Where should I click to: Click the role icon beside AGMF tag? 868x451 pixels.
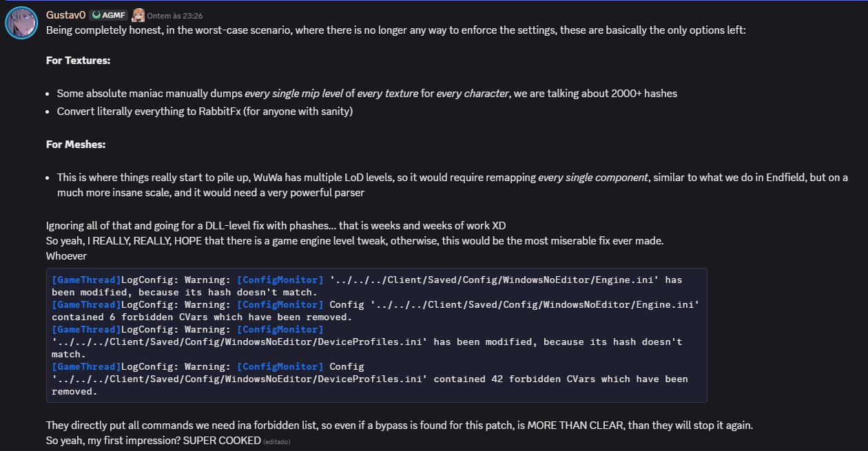(x=138, y=14)
